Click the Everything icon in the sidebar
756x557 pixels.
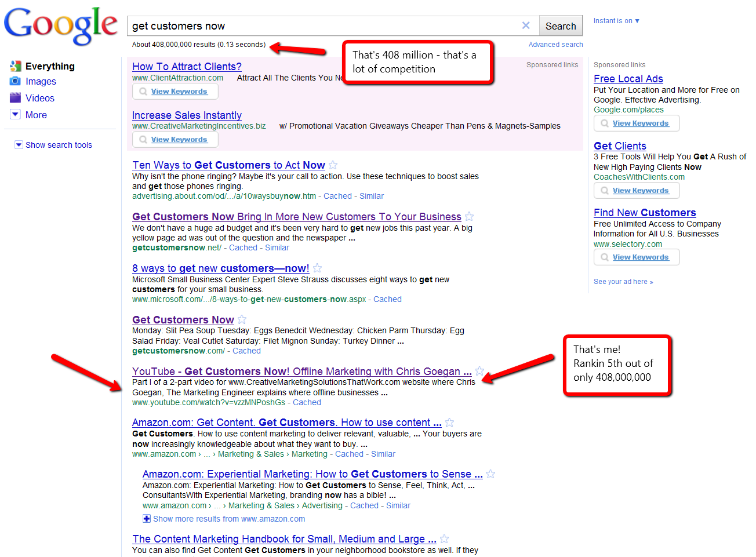(16, 66)
